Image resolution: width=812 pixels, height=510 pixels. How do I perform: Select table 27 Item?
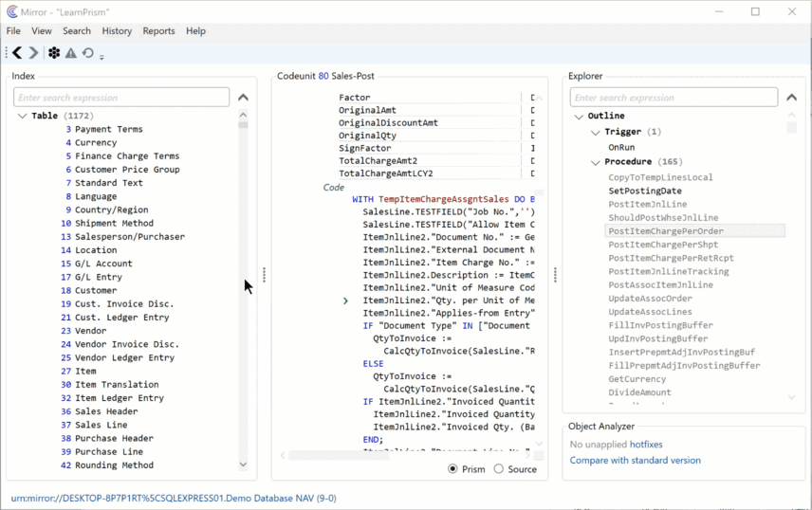coord(78,372)
